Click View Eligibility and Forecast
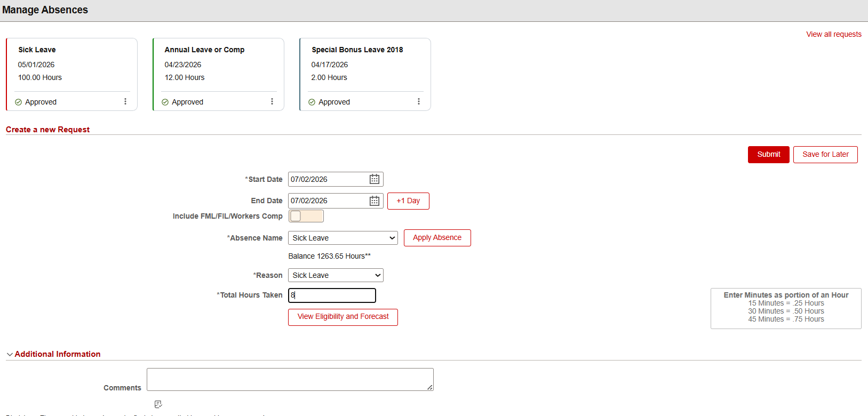The height and width of the screenshot is (416, 868). [343, 317]
